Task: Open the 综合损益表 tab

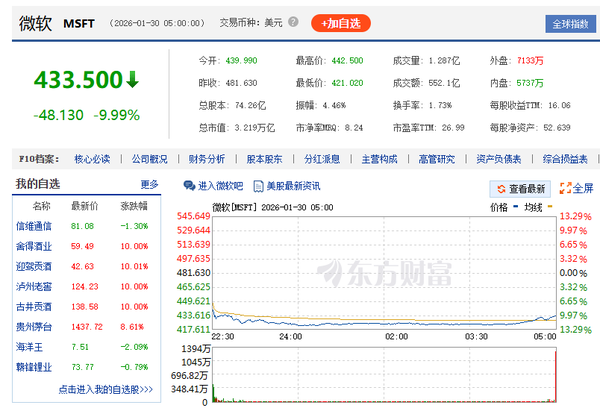Action: [565, 159]
